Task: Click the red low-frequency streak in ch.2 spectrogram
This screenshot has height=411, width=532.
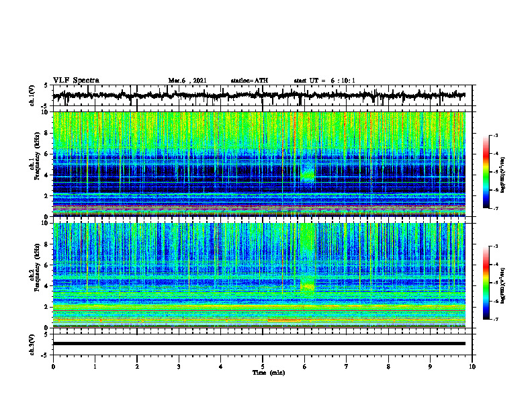Action: pyautogui.click(x=284, y=320)
